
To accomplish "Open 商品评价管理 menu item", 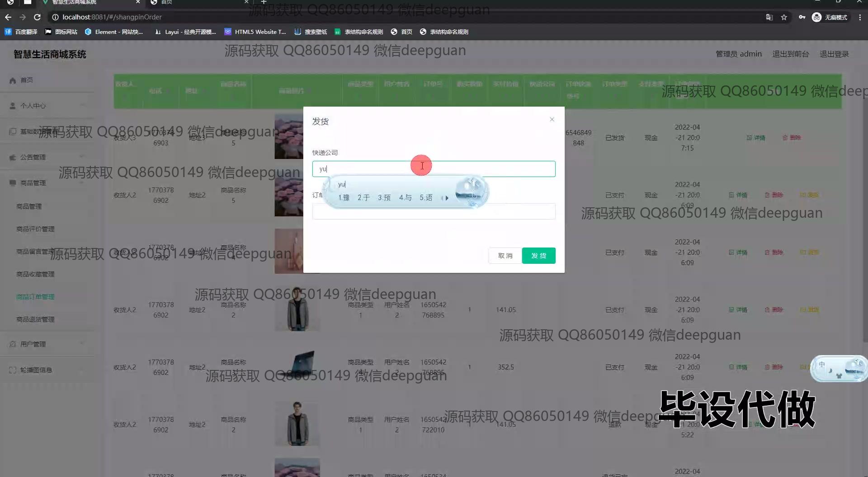I will (35, 229).
